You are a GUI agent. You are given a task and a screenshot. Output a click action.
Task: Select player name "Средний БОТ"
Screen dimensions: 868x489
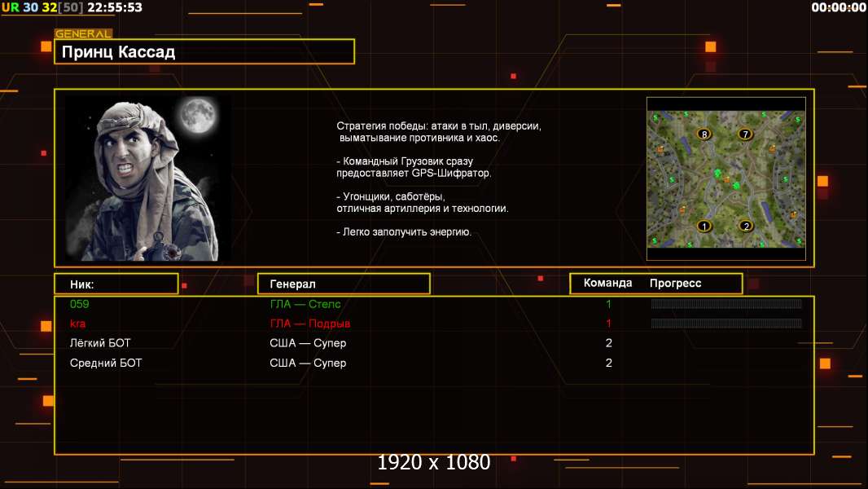click(106, 363)
